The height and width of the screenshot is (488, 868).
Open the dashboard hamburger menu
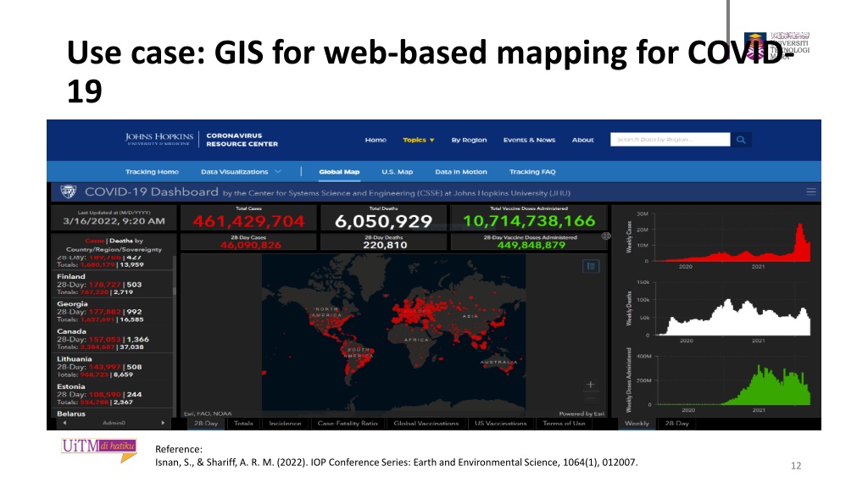point(811,192)
